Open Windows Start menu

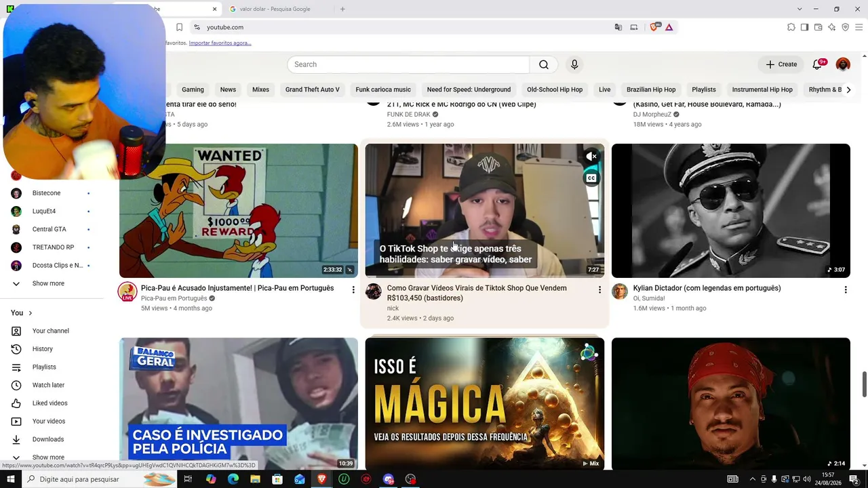[10, 479]
